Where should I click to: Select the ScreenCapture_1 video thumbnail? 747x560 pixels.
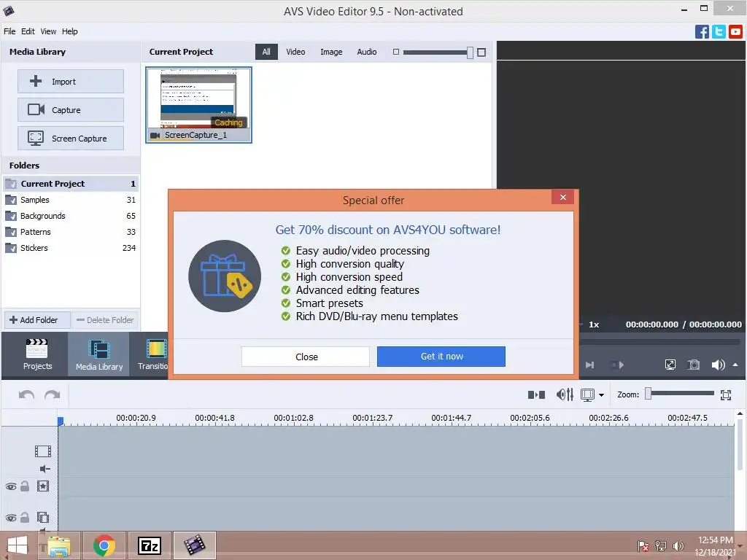click(198, 105)
